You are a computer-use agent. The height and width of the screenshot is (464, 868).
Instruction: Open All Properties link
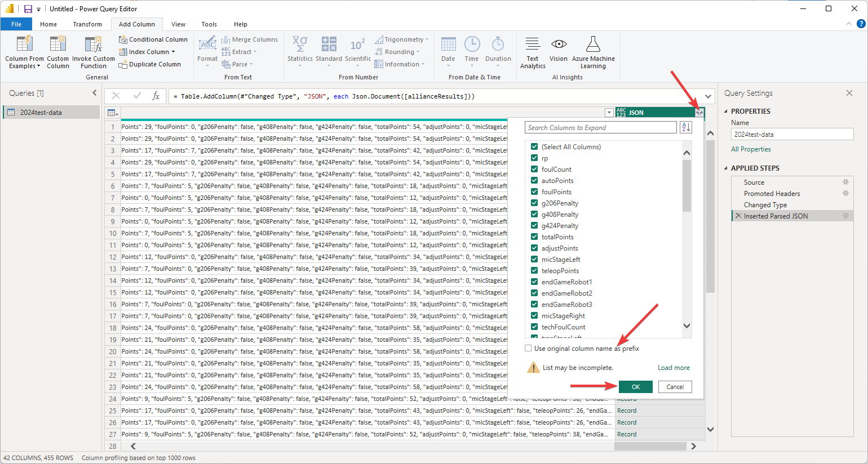(751, 149)
